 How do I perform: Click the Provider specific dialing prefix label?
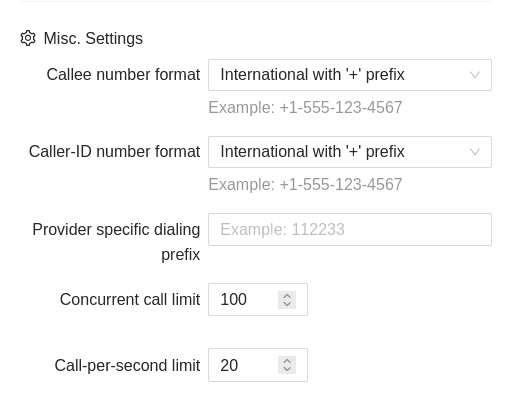tap(116, 242)
